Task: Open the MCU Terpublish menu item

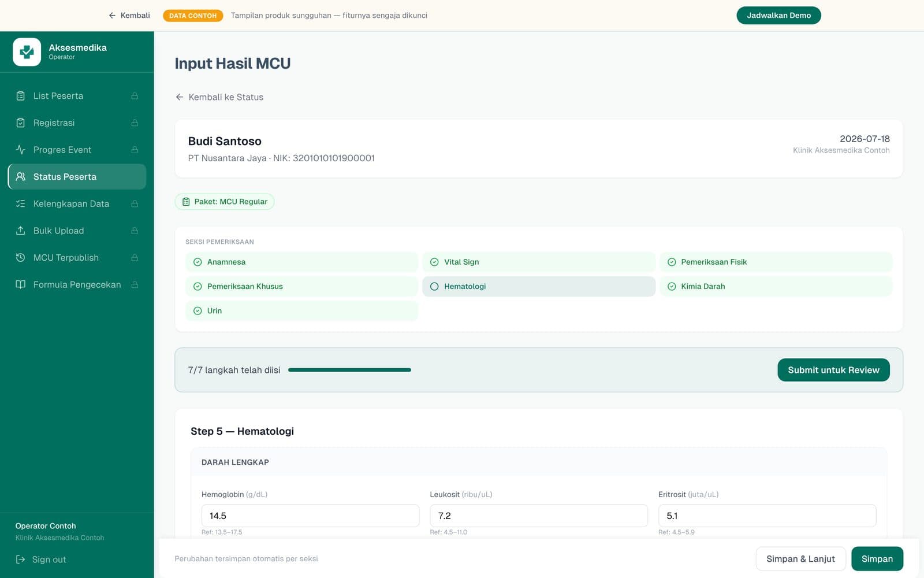Action: [x=77, y=258]
